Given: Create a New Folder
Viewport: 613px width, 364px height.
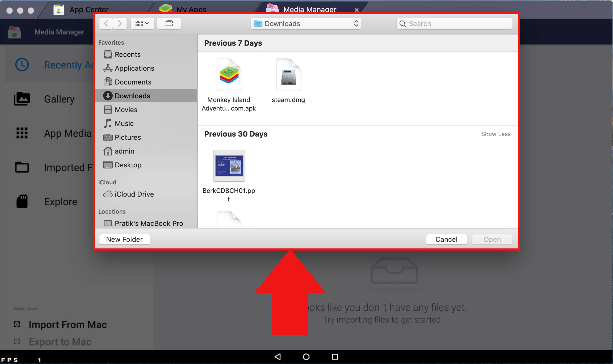Looking at the screenshot, I should tap(124, 239).
